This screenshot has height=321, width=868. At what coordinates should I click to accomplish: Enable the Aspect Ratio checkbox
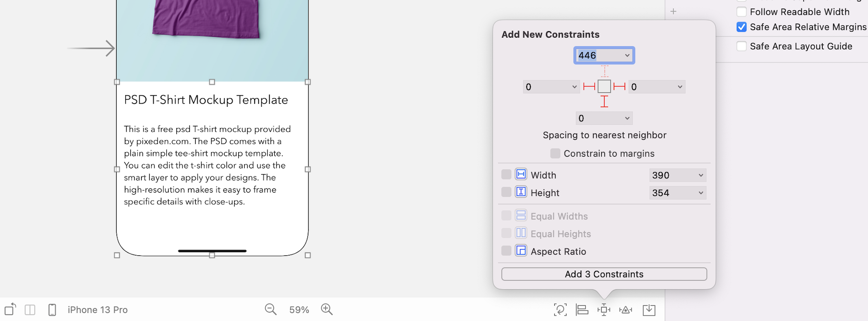[506, 251]
